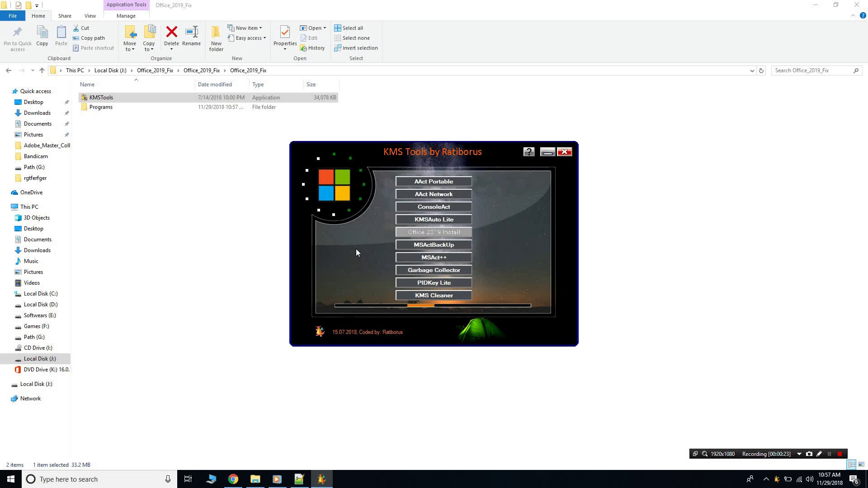Stop the Bandicam recording
Image resolution: width=868 pixels, height=488 pixels.
click(x=840, y=454)
